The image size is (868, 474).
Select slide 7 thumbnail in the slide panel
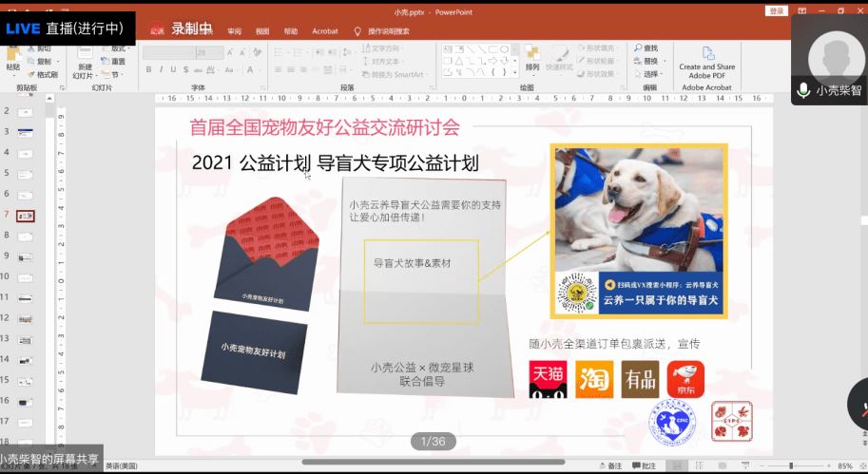[x=26, y=216]
